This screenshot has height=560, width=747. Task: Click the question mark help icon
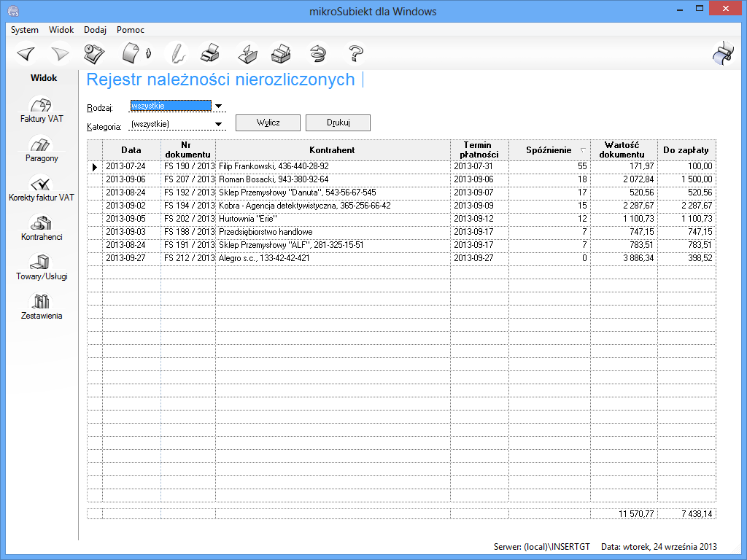[x=355, y=53]
